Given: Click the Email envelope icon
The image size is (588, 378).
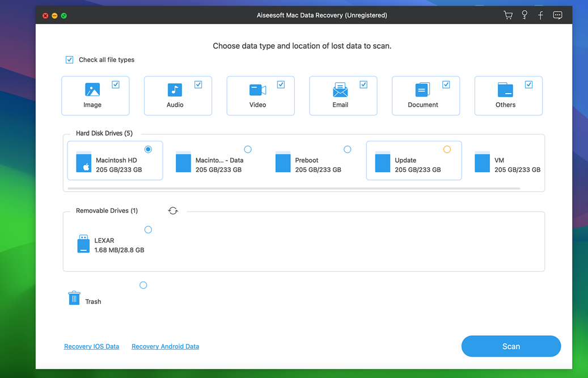Looking at the screenshot, I should (340, 90).
